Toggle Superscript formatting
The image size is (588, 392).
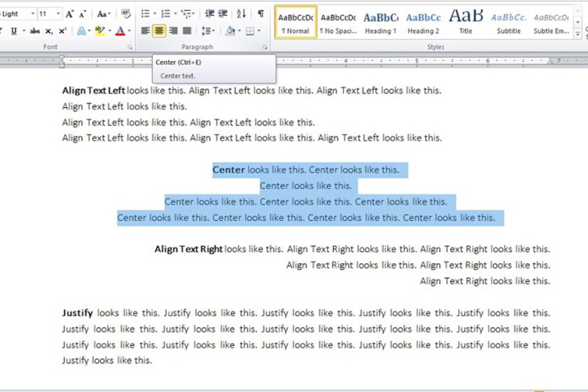coord(62,31)
